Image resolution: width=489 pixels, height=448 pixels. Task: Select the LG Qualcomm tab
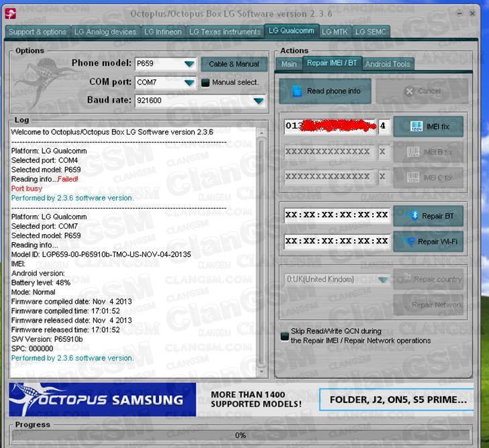[291, 31]
